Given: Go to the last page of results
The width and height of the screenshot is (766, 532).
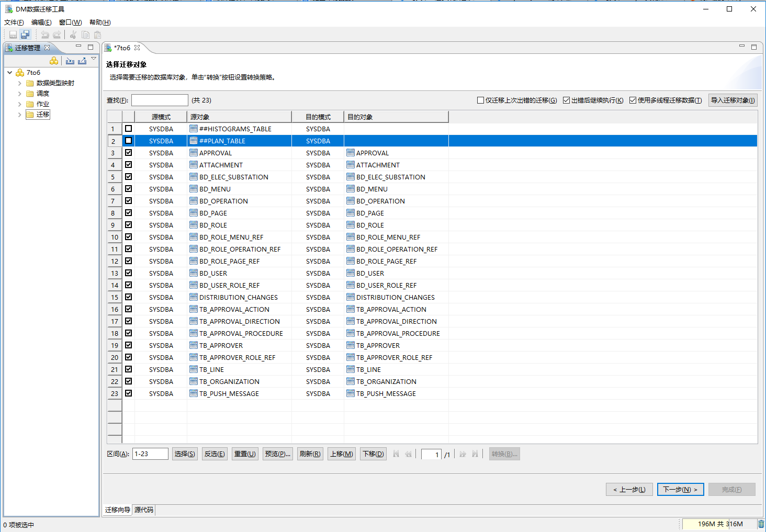Looking at the screenshot, I should [475, 454].
